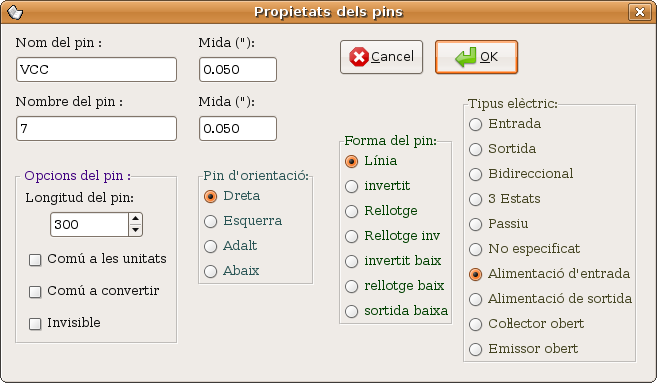657x383 pixels.
Task: Confirm pin properties with OK button
Action: (476, 57)
